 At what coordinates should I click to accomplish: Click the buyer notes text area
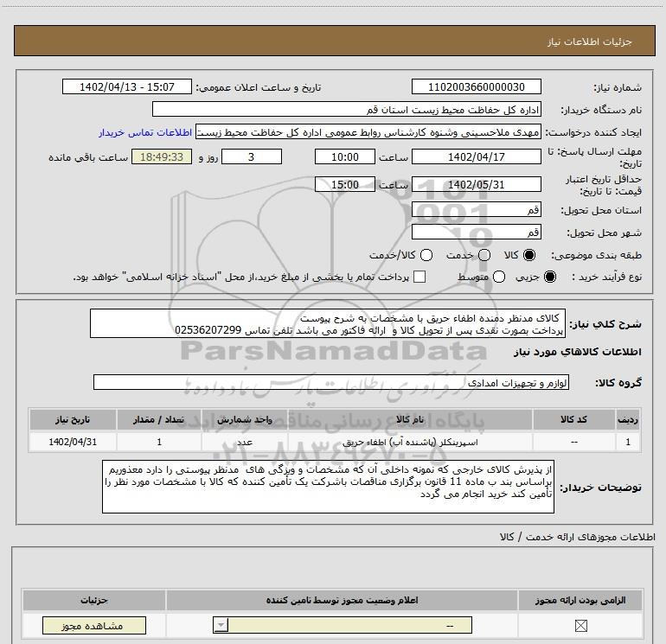coord(328,487)
